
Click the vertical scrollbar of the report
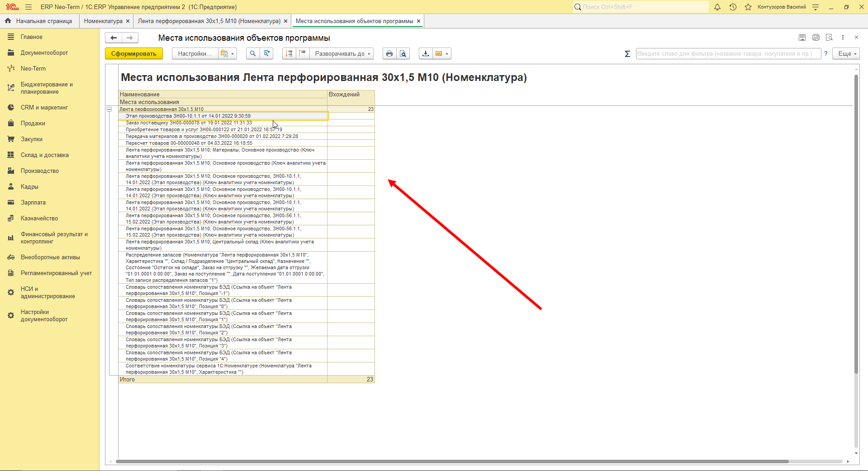tap(856, 224)
